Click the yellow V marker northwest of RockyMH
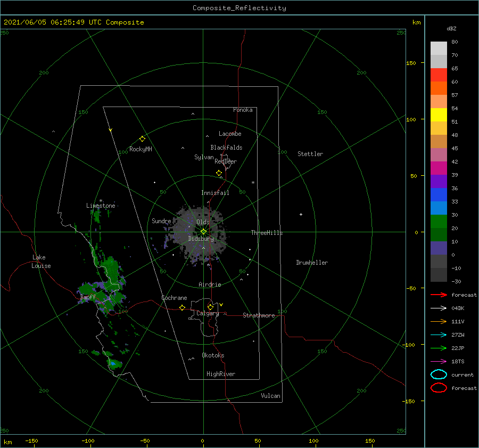The width and height of the screenshot is (479, 448). point(111,130)
